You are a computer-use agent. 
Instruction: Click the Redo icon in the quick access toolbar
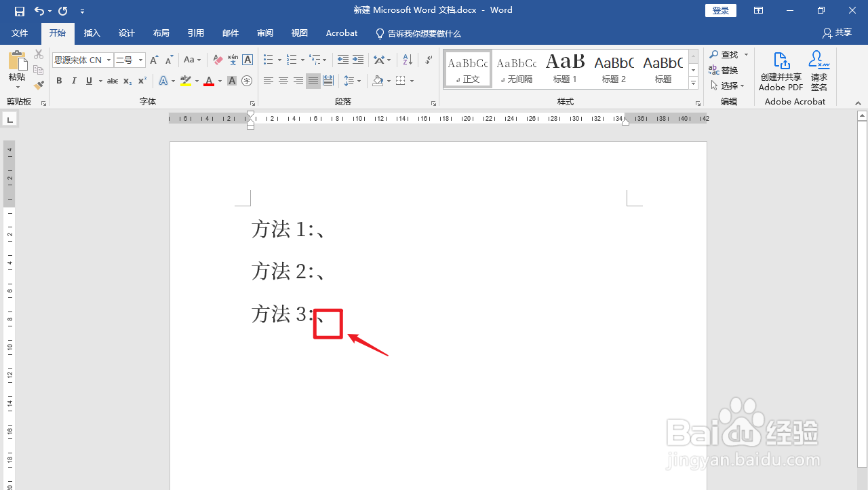click(63, 11)
